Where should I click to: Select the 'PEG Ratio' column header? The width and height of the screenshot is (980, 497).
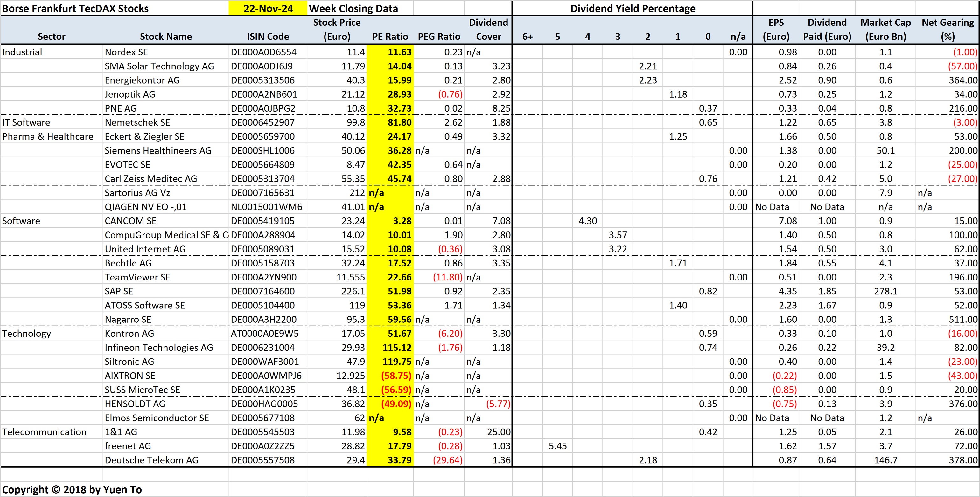click(439, 37)
